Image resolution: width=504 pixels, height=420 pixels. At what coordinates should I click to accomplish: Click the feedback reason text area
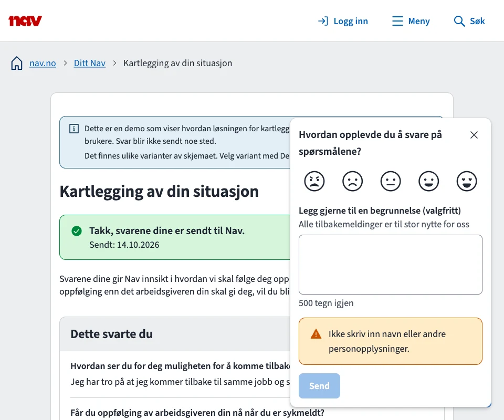tap(391, 265)
